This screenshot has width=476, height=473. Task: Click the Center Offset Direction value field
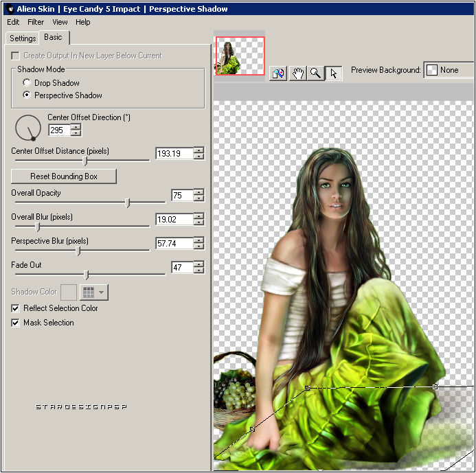[60, 130]
